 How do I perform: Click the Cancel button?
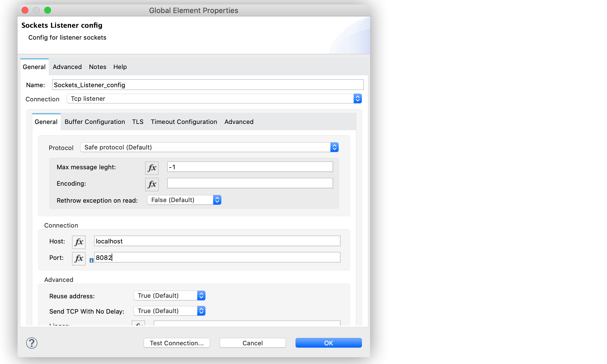tap(253, 342)
